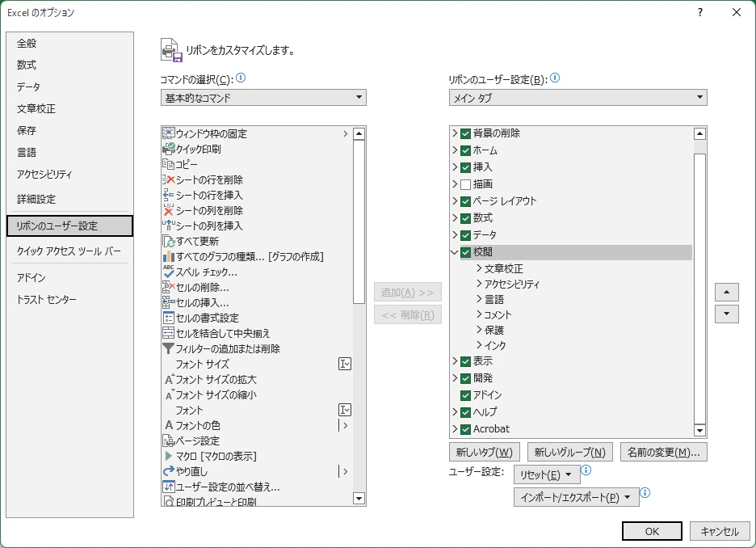Open クイック アクセス ツール バー category
This screenshot has width=756, height=548.
click(x=69, y=251)
